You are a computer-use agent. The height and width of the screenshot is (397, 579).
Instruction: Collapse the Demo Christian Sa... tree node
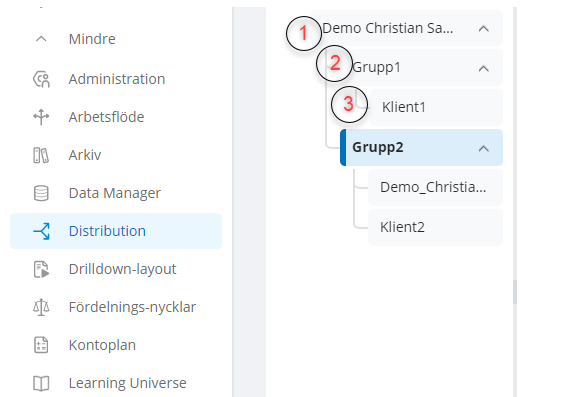tap(484, 28)
